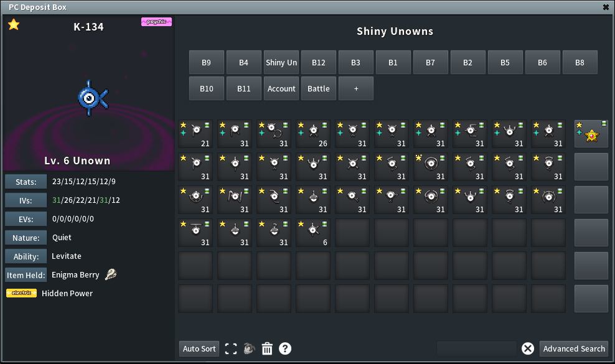Click the Ability: label

tap(26, 256)
